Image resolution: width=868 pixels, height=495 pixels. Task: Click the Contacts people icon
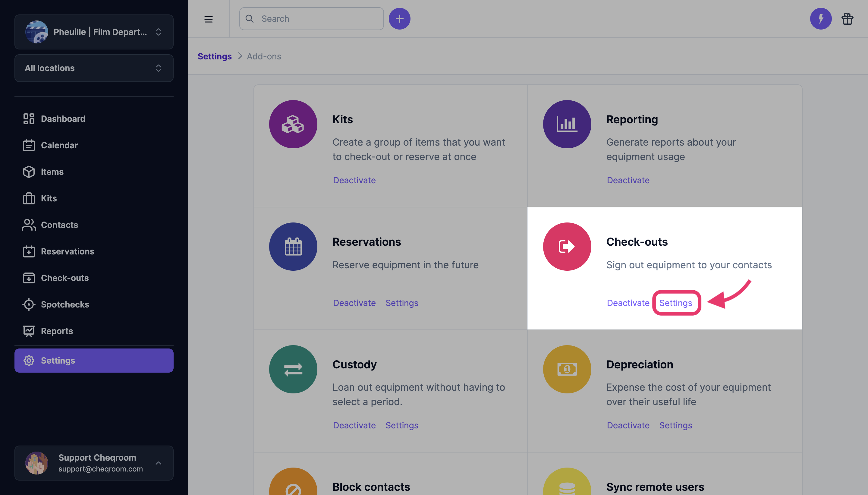coord(29,225)
